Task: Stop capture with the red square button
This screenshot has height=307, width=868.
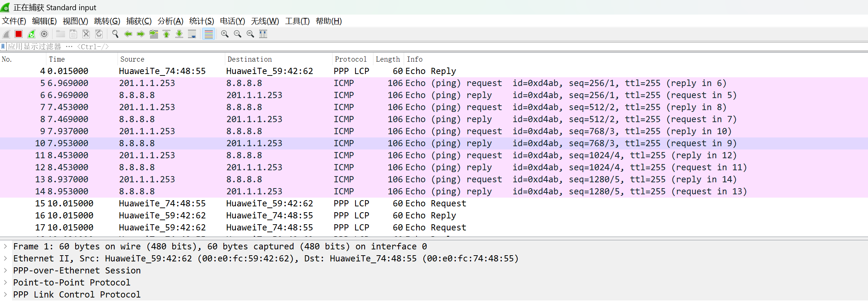Action: coord(19,34)
